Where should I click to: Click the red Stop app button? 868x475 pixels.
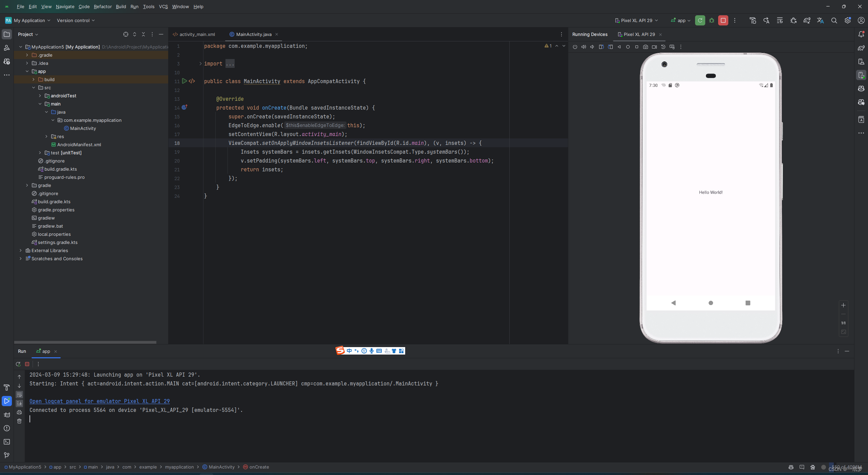point(723,20)
